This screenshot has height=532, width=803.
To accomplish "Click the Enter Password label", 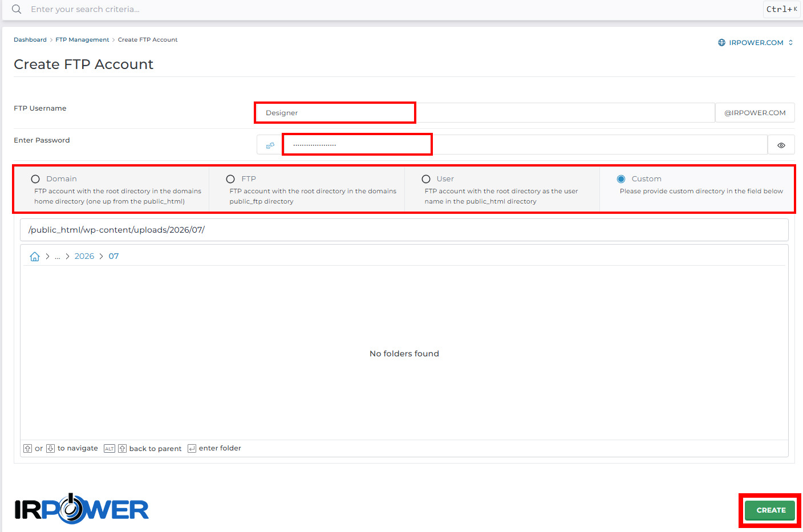I will pos(42,140).
